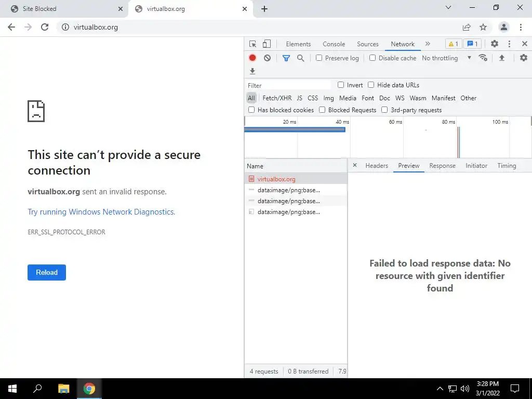Enable Preserve log checkbox
The image size is (532, 399).
pos(319,58)
